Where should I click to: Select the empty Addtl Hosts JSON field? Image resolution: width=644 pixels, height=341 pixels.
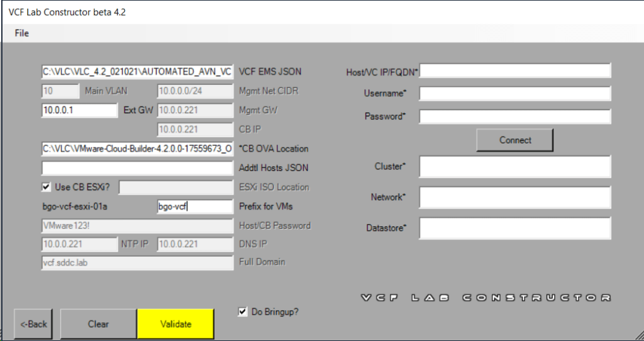pyautogui.click(x=137, y=168)
